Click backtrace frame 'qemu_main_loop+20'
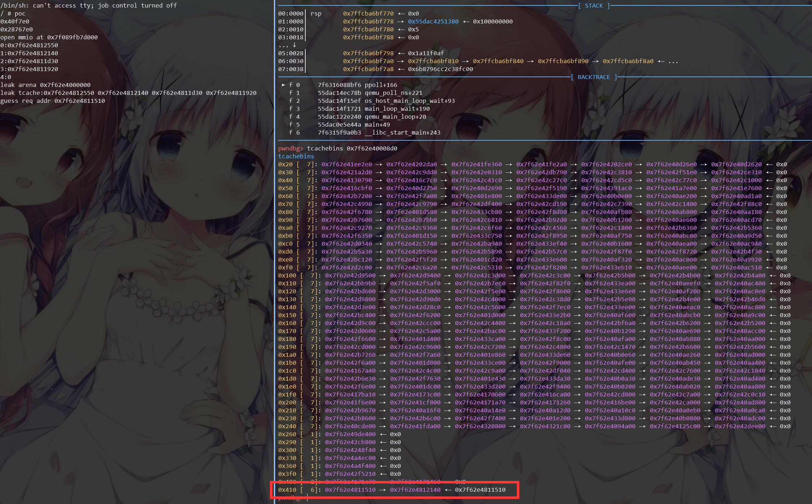Screen dimensions: 812x504 coord(395,117)
